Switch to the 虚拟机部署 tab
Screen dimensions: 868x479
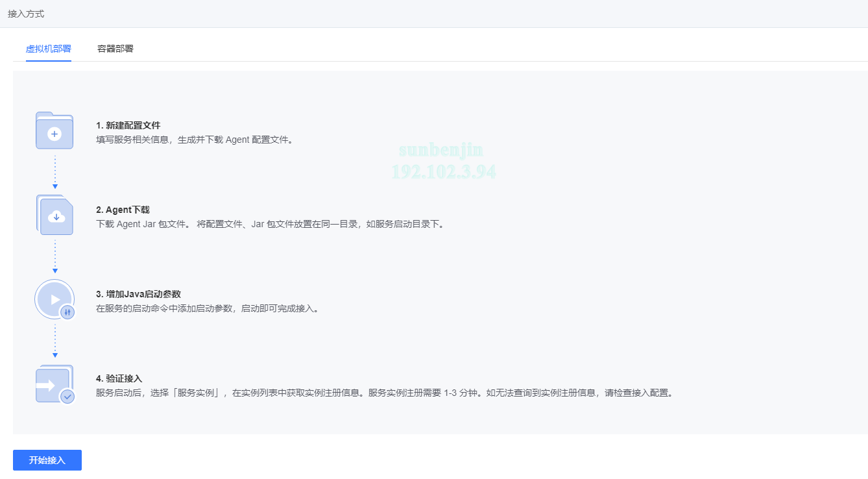49,49
